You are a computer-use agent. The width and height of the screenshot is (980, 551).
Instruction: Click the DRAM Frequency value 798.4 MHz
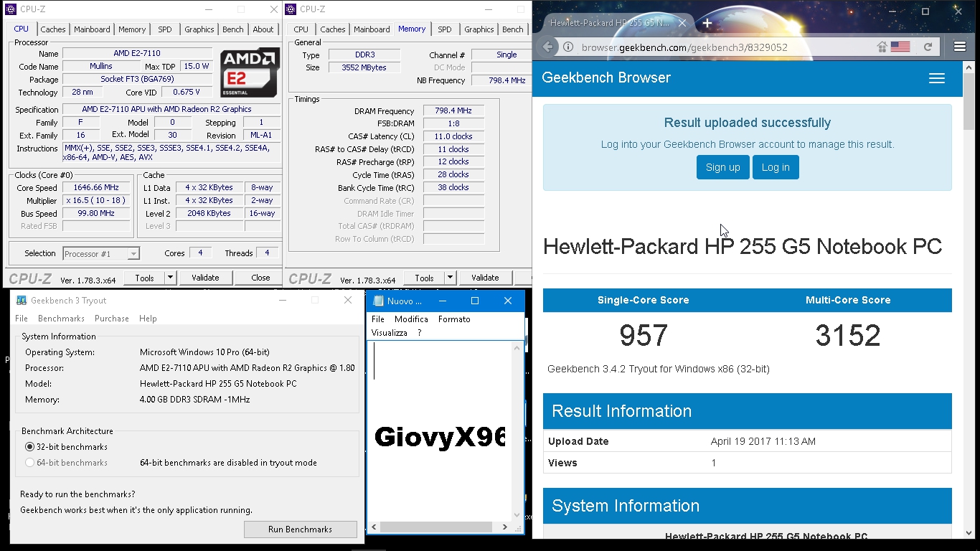coord(453,111)
